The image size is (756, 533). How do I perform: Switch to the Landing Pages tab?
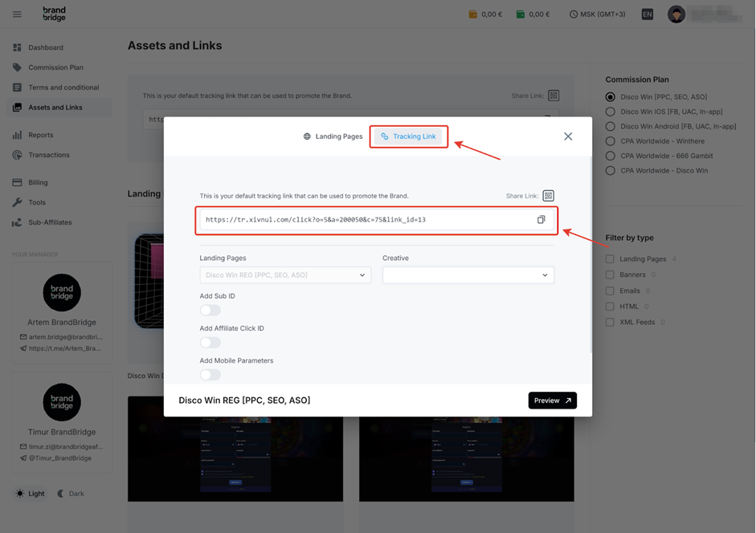pos(333,136)
